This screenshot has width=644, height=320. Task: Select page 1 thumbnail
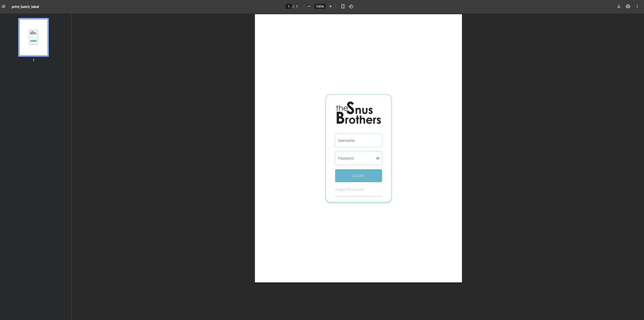34,37
